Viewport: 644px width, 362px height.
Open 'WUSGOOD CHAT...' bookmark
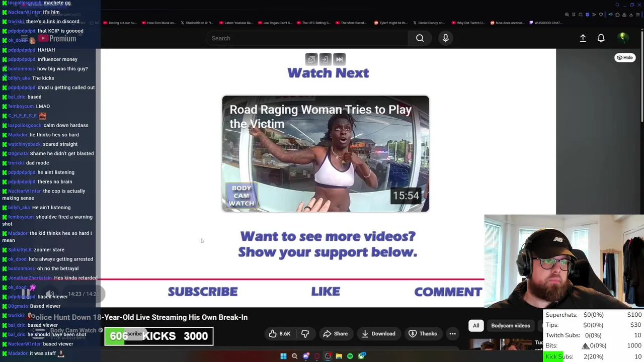546,23
